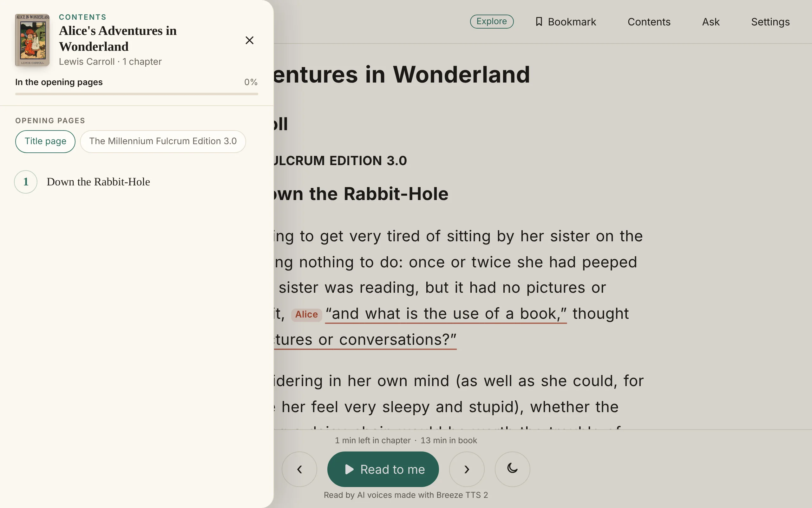Toggle dark mode with moon icon
The width and height of the screenshot is (812, 508).
tap(512, 469)
